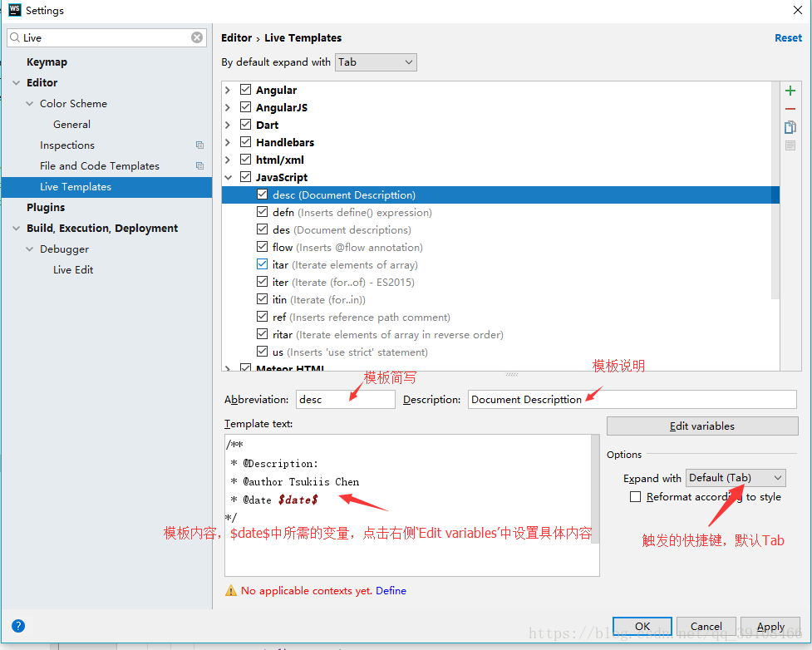Open help with the blue question mark
Viewport: 812px width, 650px height.
(x=18, y=626)
